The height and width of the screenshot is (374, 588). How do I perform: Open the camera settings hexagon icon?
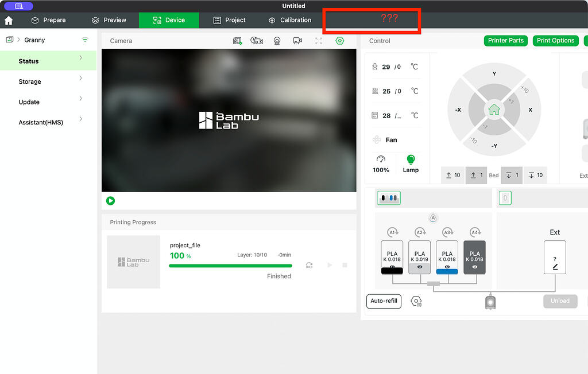tap(340, 41)
